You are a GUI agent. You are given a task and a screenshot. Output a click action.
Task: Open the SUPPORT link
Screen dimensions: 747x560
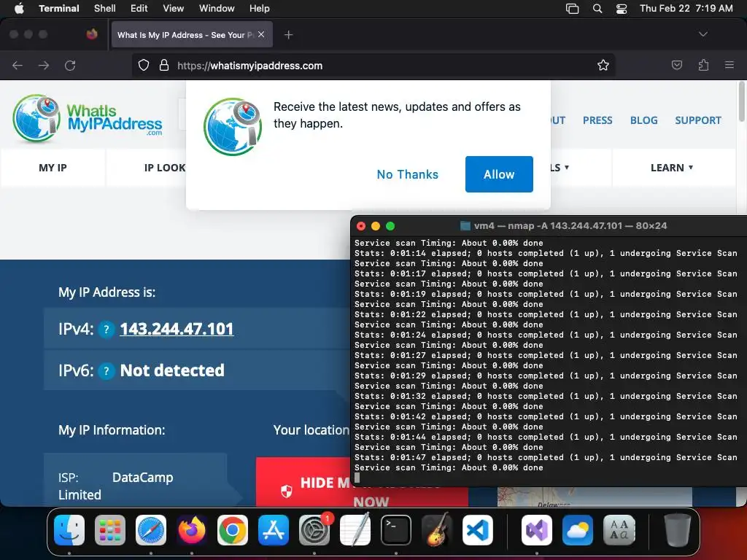click(698, 120)
